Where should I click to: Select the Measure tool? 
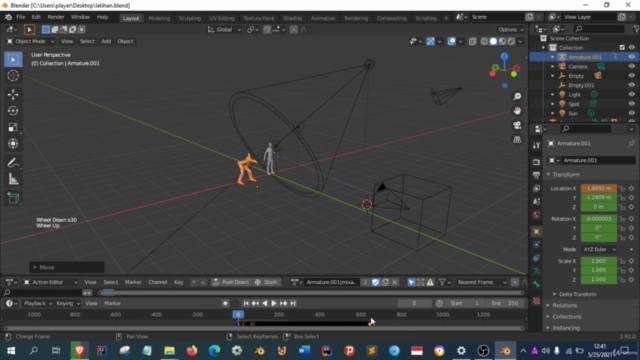(13, 179)
